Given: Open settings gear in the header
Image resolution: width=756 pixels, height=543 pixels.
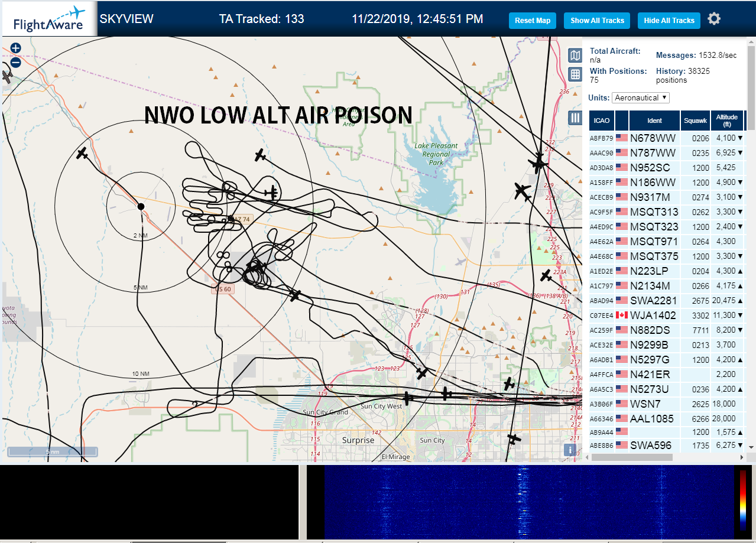Looking at the screenshot, I should [714, 19].
